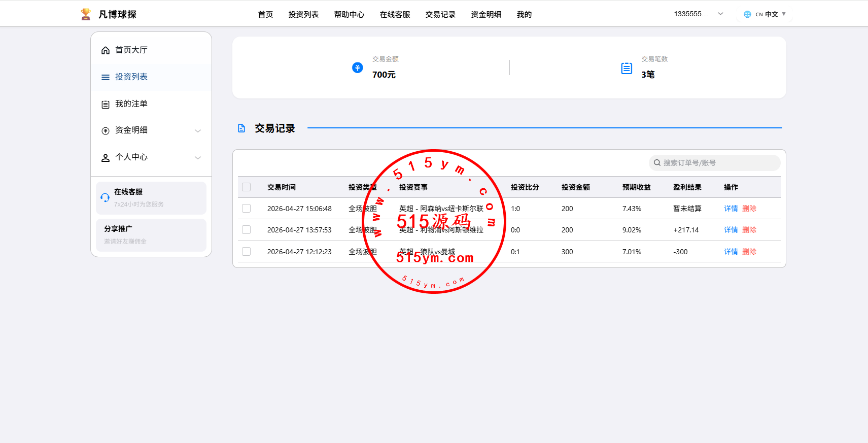This screenshot has width=868, height=443.
Task: Check the row for 15:06:48 transaction
Action: coord(247,209)
